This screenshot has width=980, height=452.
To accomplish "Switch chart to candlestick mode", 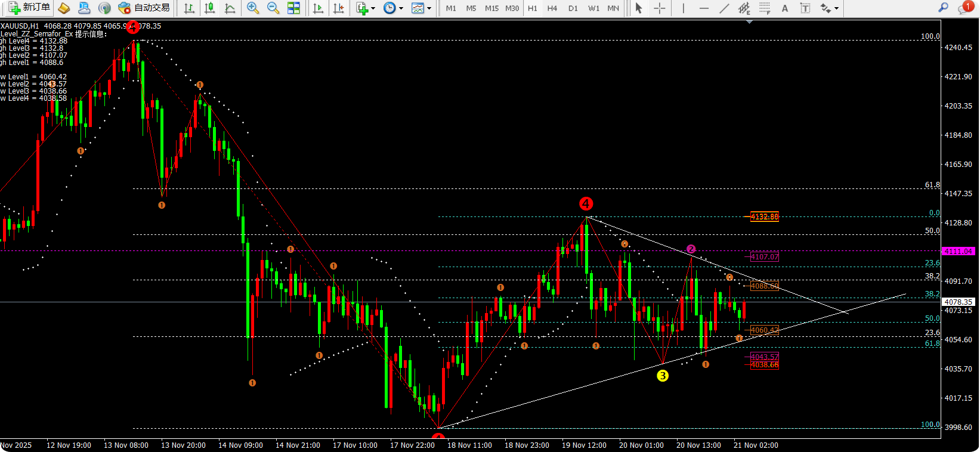I will pyautogui.click(x=209, y=8).
